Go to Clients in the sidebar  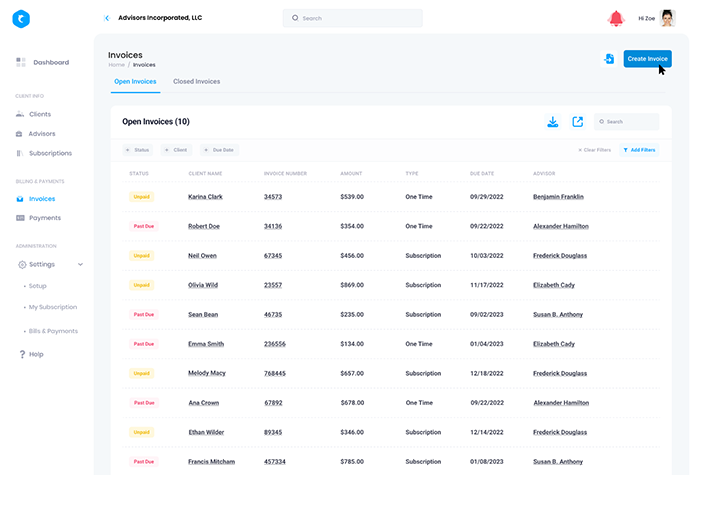39,114
